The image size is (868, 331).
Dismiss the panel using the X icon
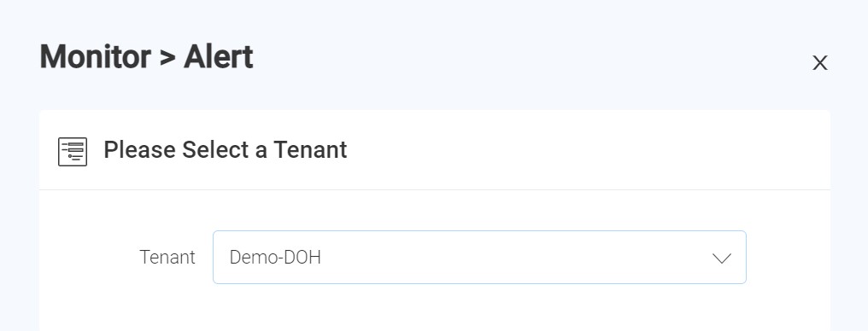(x=820, y=63)
